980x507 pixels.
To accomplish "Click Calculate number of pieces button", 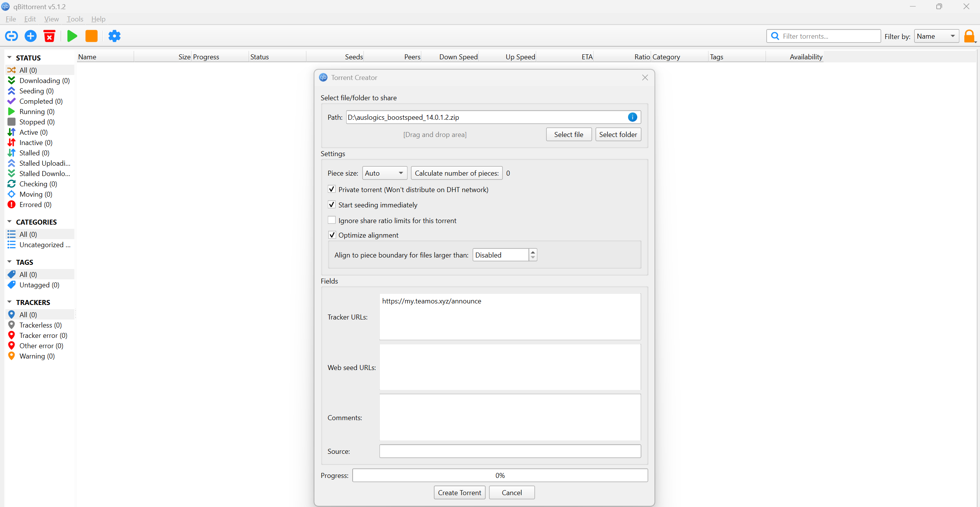I will click(456, 173).
